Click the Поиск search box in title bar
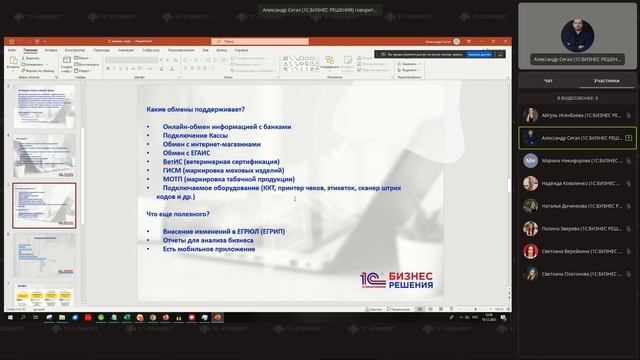 coord(260,41)
